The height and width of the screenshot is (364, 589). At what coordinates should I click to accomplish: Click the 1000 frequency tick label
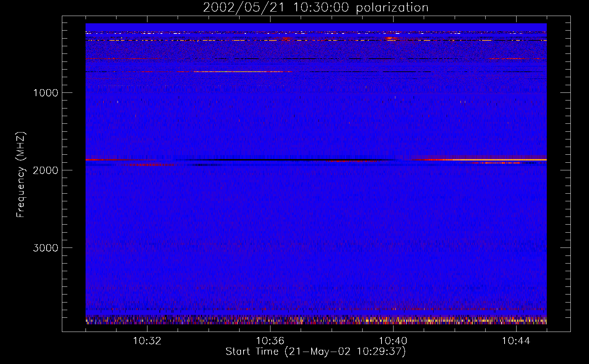point(46,93)
